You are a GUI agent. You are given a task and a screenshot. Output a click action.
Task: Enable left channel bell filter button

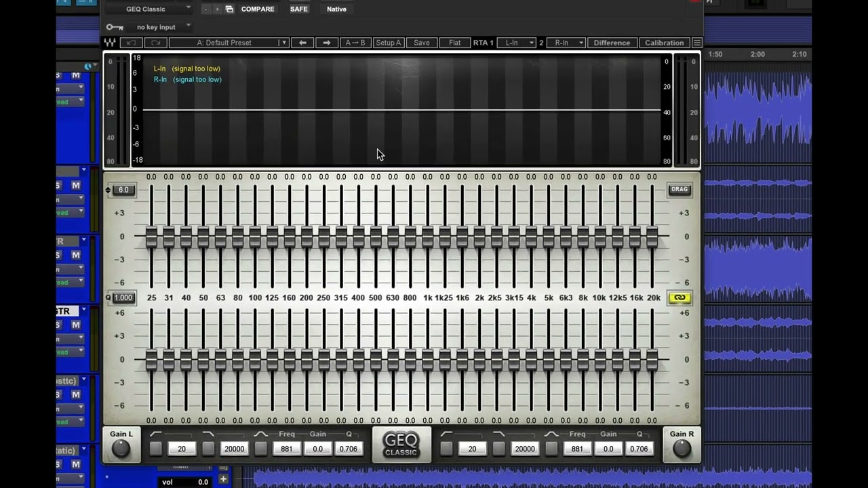click(260, 449)
